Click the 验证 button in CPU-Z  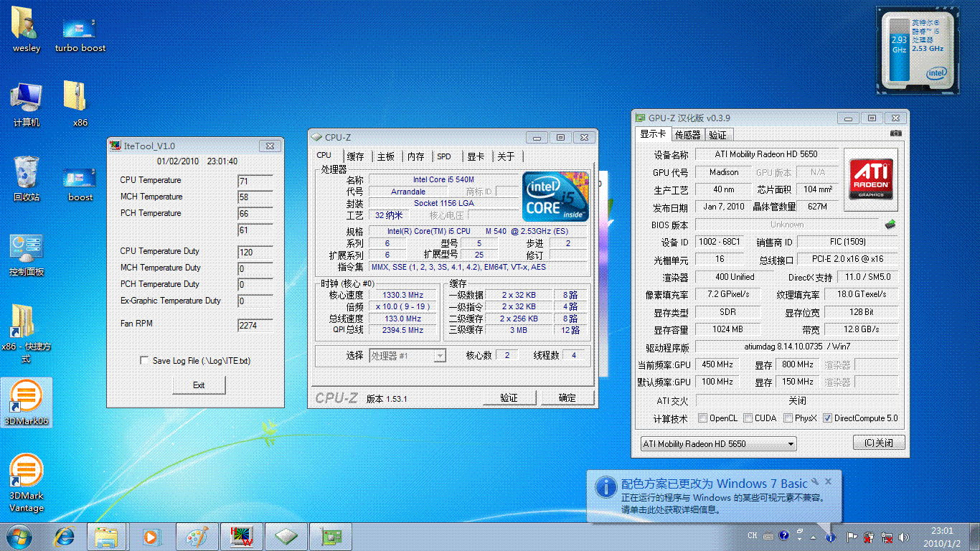pyautogui.click(x=509, y=397)
